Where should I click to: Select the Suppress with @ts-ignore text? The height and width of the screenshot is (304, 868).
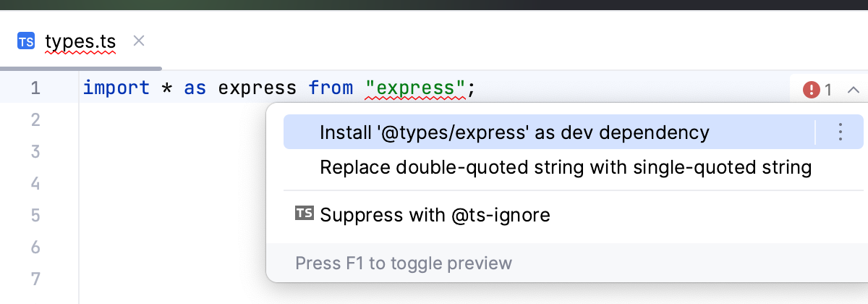pyautogui.click(x=435, y=215)
